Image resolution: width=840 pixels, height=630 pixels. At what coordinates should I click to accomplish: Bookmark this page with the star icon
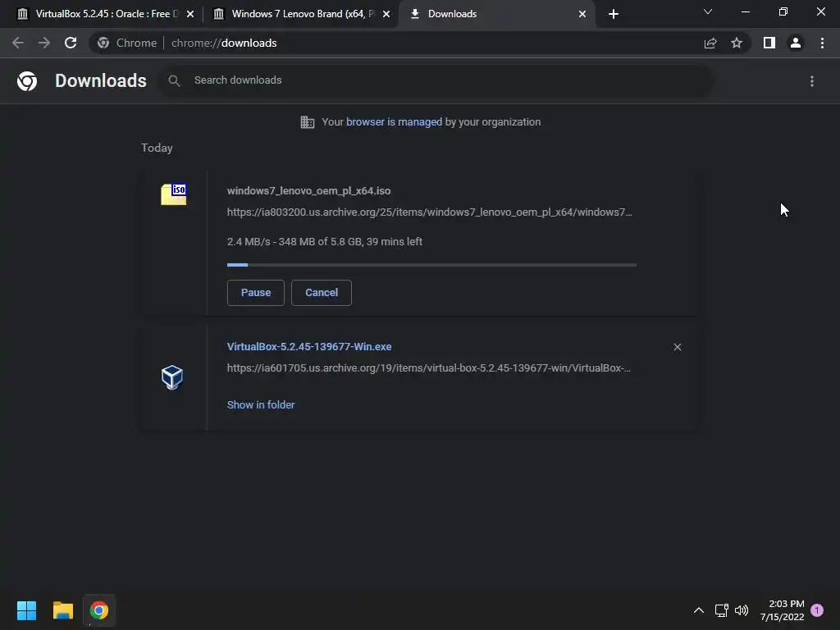coord(737,43)
